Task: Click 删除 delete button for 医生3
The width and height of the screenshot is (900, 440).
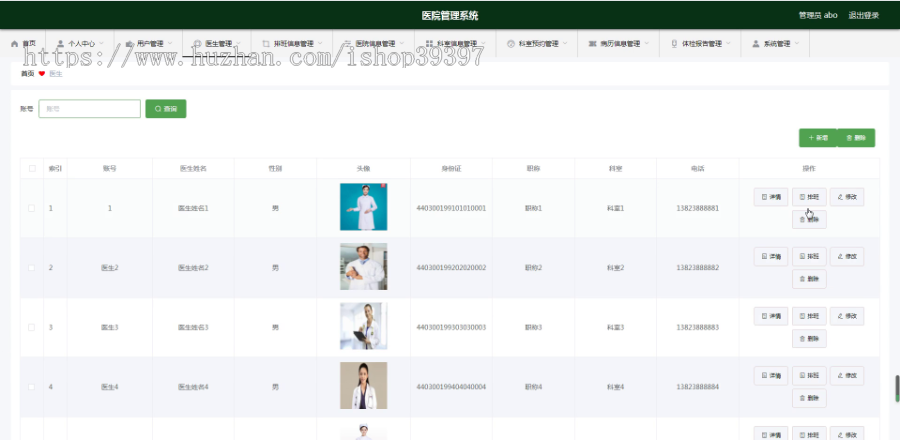Action: [x=809, y=338]
